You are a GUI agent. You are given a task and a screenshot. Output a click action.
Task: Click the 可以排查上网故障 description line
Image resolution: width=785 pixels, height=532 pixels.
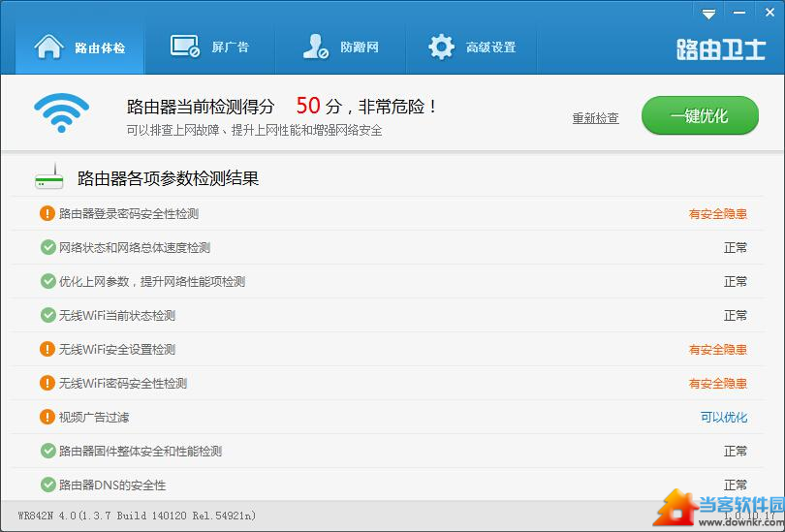tap(254, 131)
